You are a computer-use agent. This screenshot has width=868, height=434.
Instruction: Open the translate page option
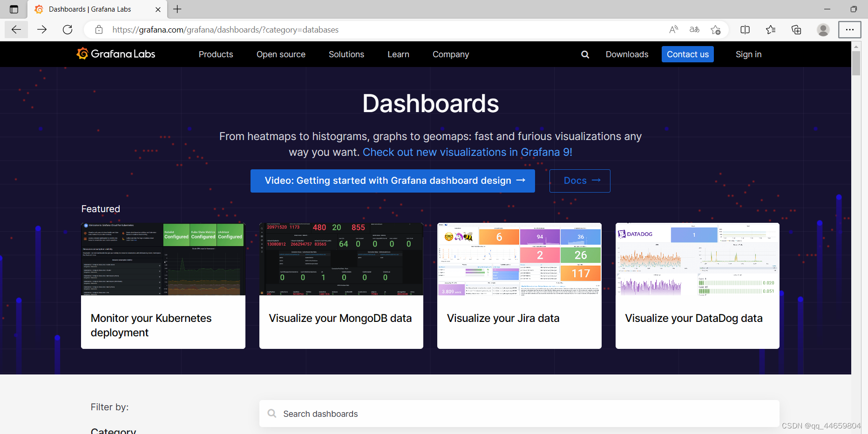point(694,30)
